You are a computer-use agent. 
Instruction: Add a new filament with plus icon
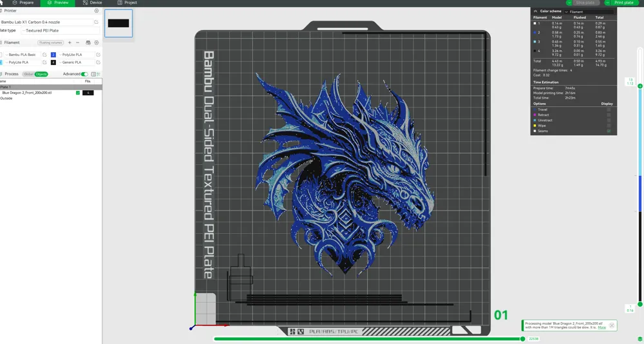pos(70,43)
